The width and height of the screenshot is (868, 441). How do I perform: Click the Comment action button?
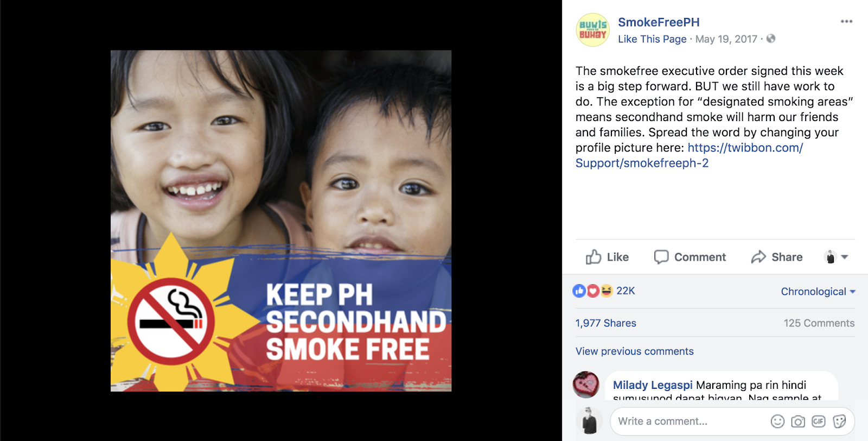690,257
